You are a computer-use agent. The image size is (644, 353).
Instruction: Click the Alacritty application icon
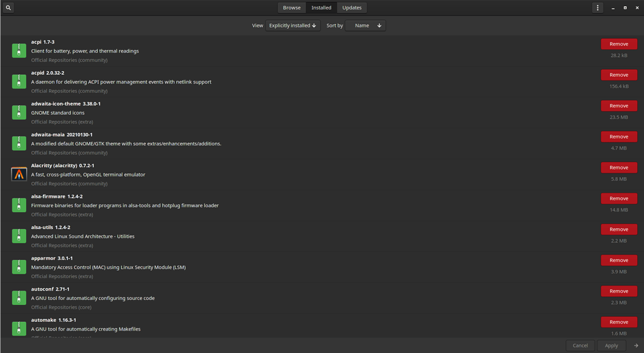coord(19,175)
